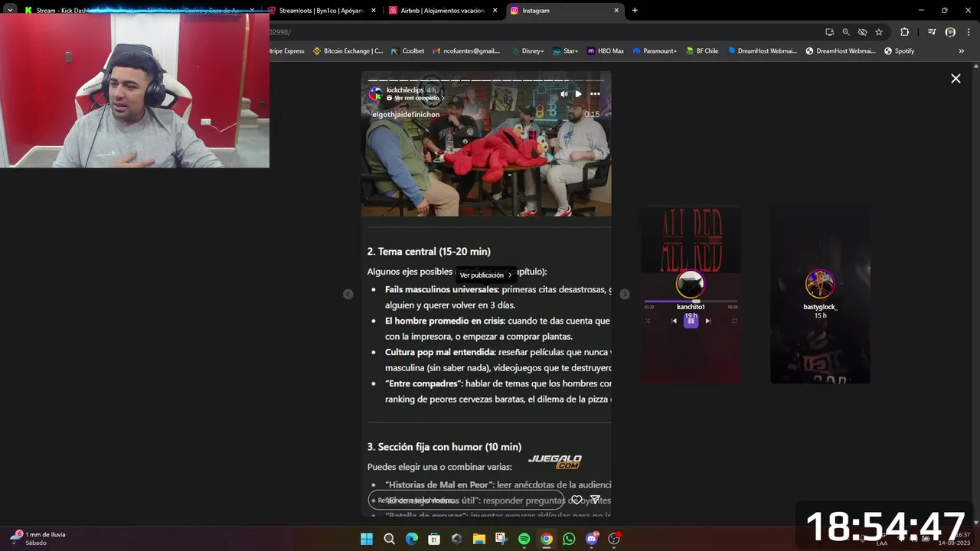The width and height of the screenshot is (980, 551).
Task: Open BF Chile bookmark
Action: point(701,51)
